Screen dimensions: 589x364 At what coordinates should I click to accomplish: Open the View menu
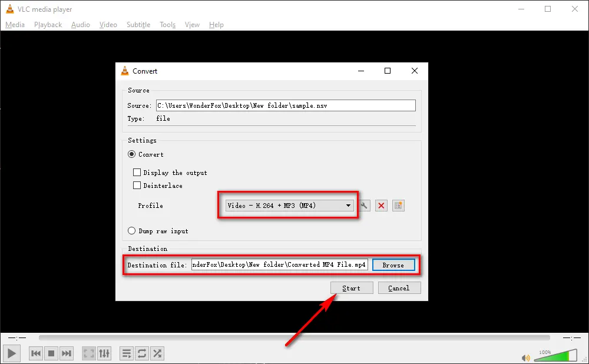click(192, 24)
